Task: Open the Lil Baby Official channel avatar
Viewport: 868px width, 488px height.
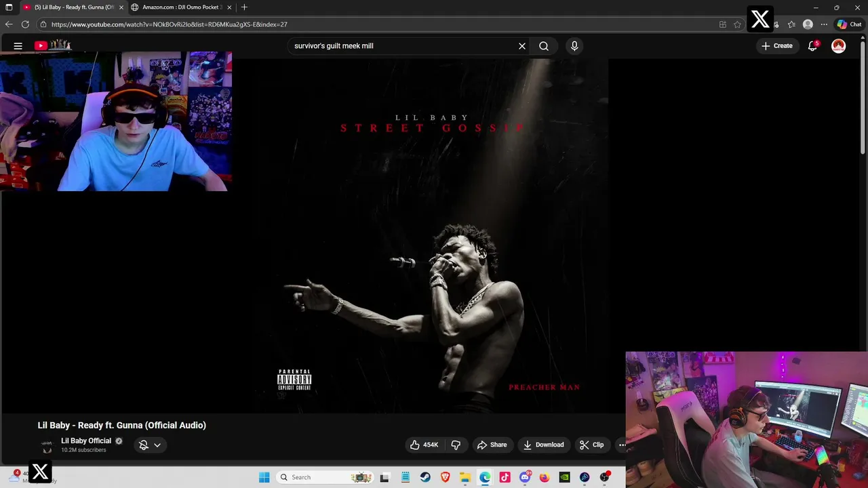Action: [x=47, y=445]
